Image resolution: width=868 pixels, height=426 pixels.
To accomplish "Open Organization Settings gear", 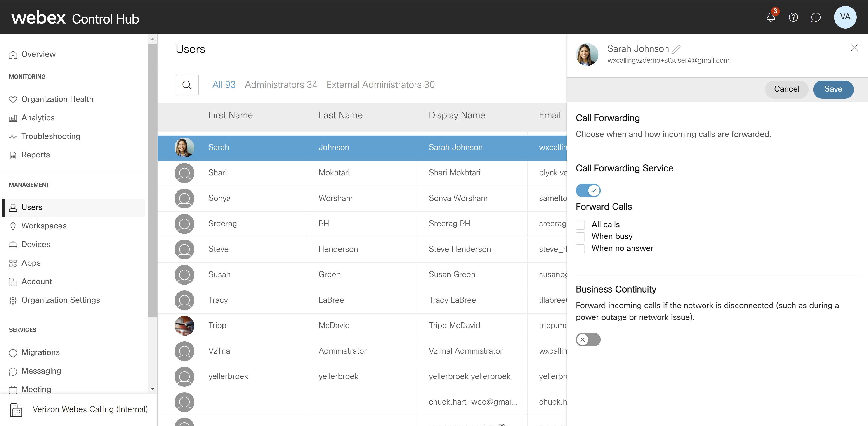I will point(61,300).
